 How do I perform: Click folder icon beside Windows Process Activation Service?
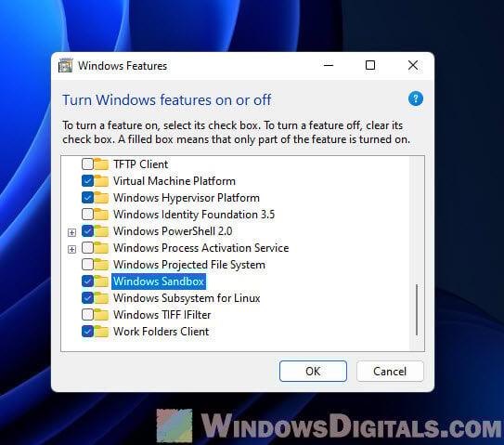(101, 248)
